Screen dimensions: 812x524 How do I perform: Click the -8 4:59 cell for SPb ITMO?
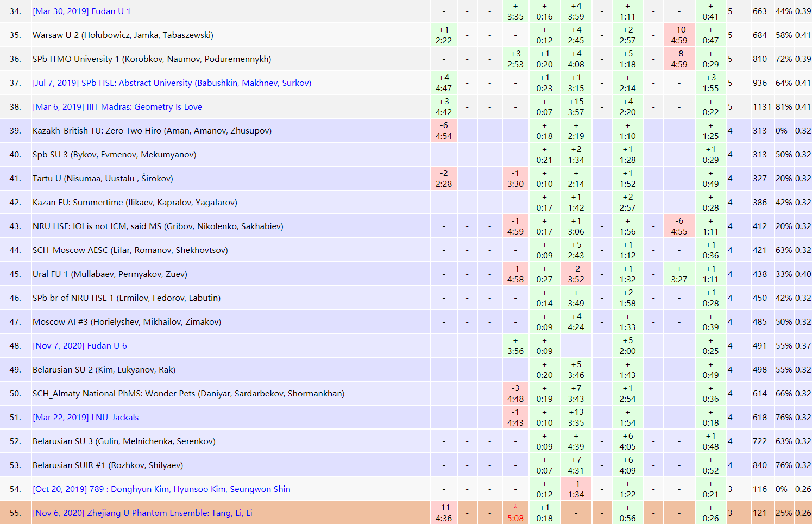click(679, 59)
